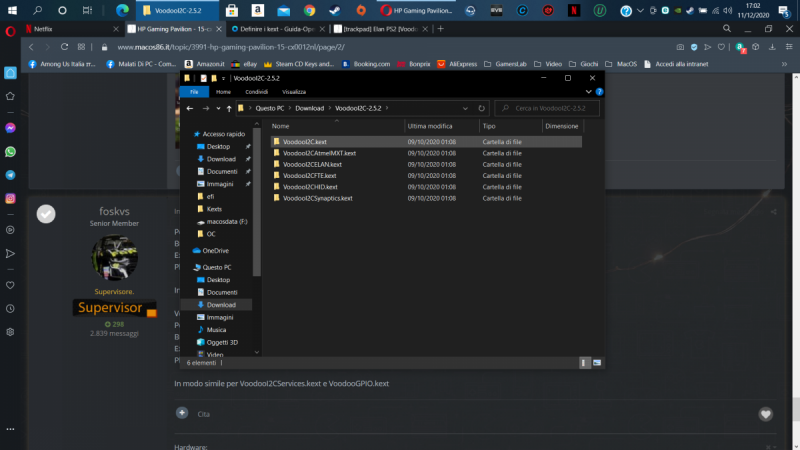Select VoodooI2CHID.kext folder
Image resolution: width=800 pixels, height=450 pixels.
pyautogui.click(x=310, y=187)
